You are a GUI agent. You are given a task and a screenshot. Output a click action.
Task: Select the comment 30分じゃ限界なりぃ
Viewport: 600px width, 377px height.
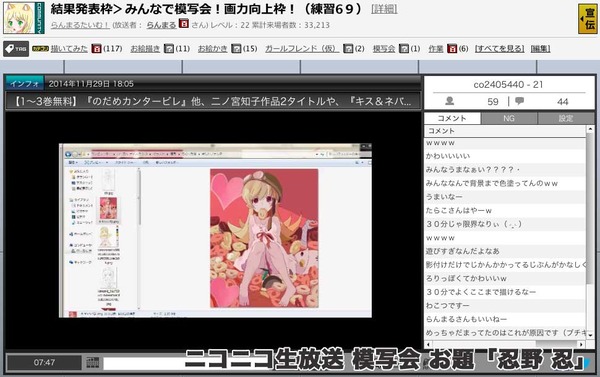tap(505, 224)
